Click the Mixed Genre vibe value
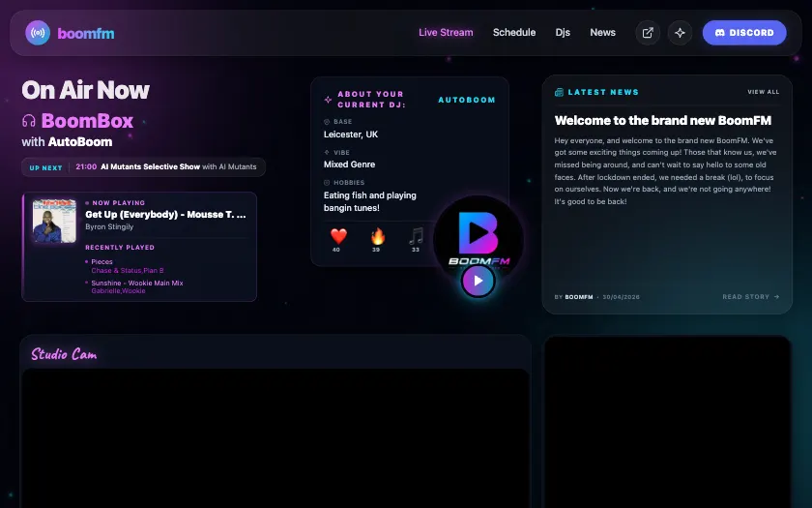Image resolution: width=812 pixels, height=508 pixels. pos(350,164)
